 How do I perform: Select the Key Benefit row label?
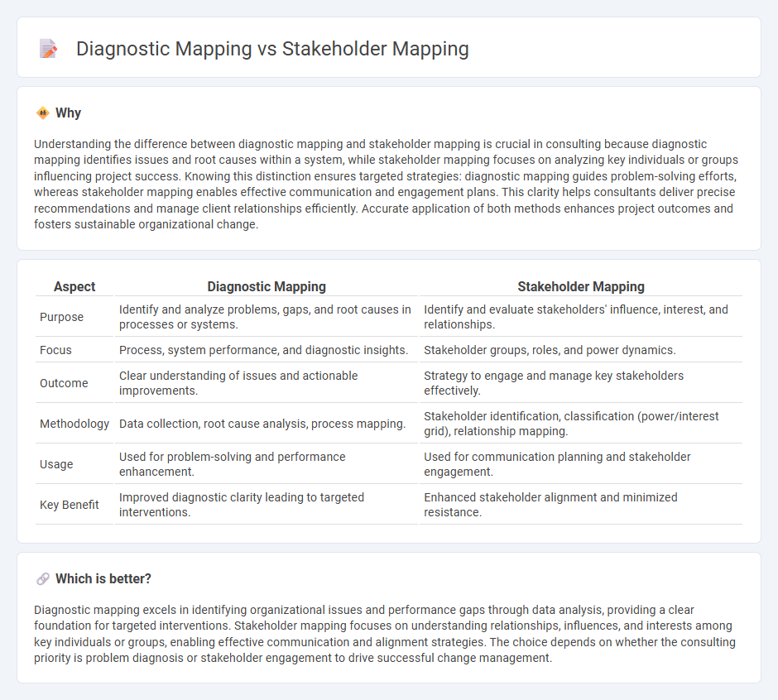70,505
